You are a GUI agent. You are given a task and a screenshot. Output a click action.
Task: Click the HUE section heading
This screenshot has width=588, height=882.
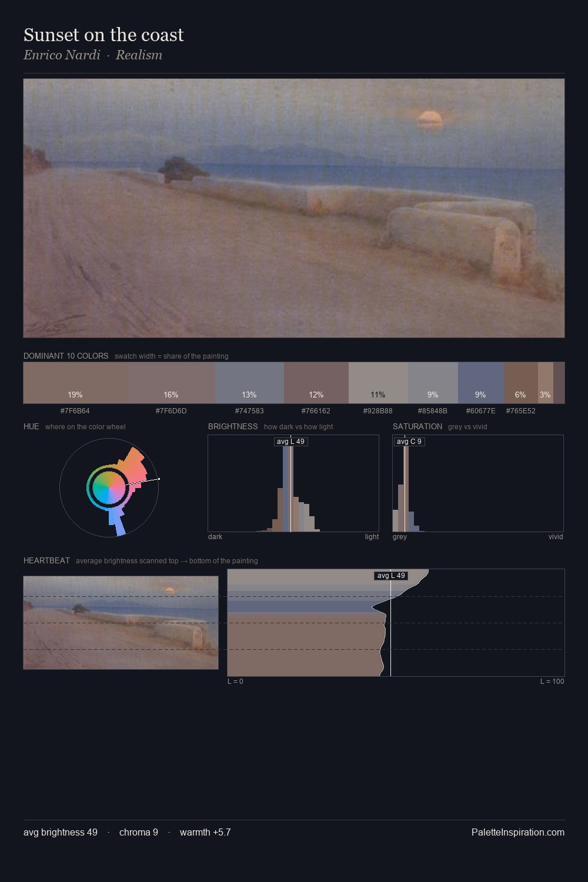click(x=31, y=426)
